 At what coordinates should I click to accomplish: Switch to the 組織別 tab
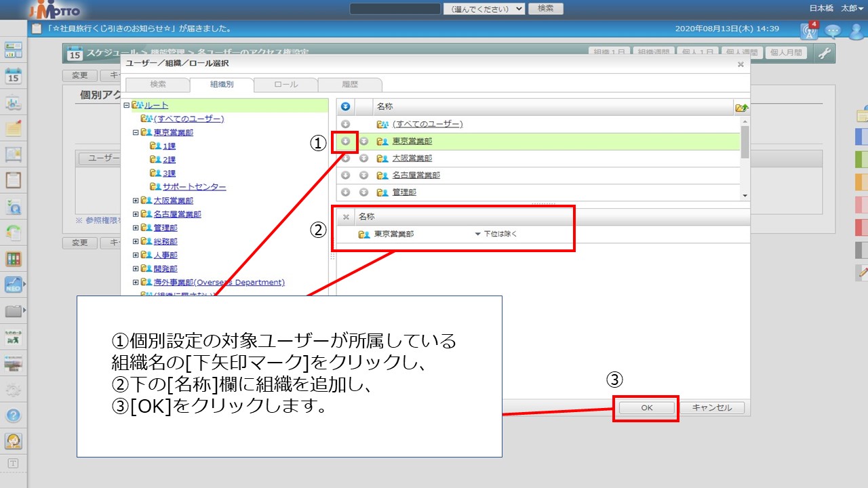tap(222, 85)
